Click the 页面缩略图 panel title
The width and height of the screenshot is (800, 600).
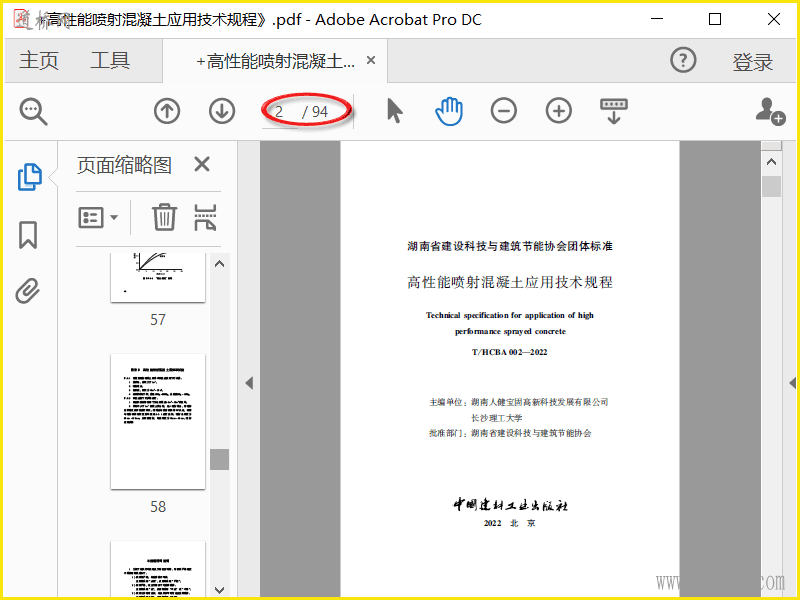(124, 165)
